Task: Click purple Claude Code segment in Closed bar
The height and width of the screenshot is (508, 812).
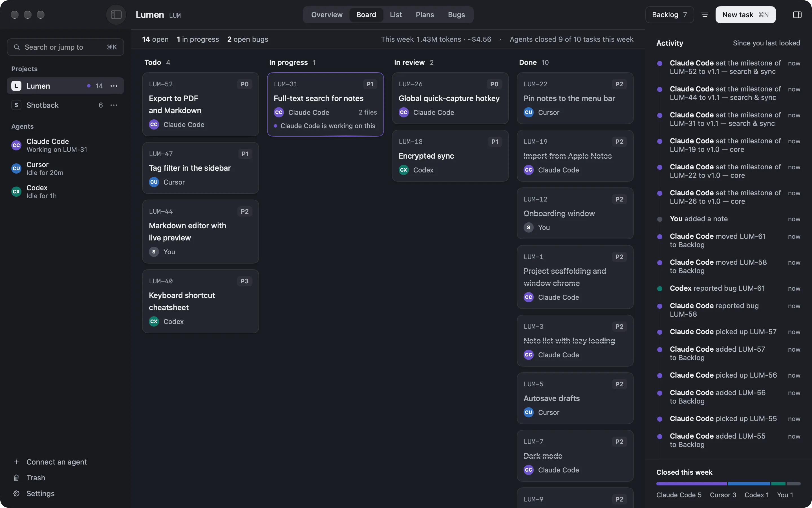Action: tap(691, 484)
